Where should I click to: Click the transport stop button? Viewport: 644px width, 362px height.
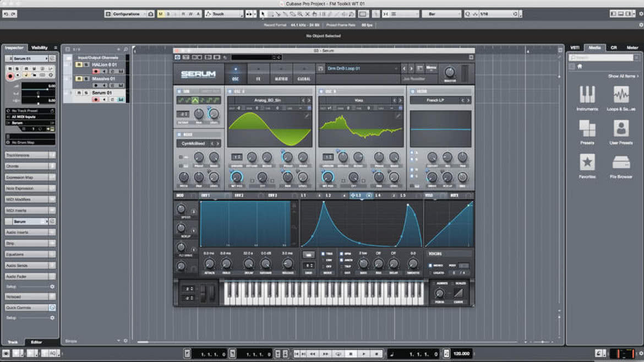point(350,354)
